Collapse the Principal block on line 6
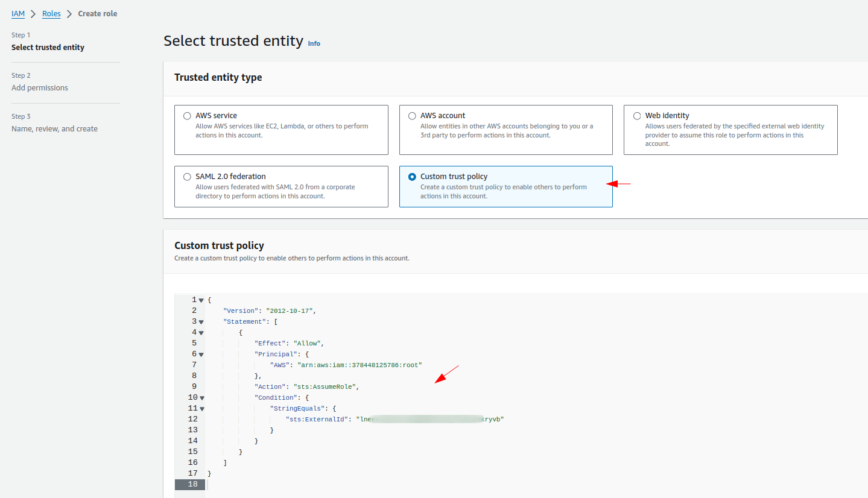 (201, 355)
